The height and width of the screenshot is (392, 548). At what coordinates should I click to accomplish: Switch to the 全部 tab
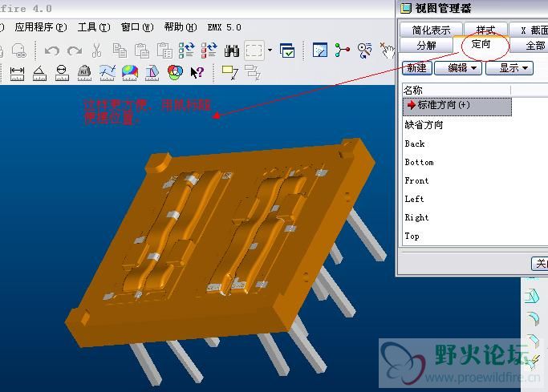pyautogui.click(x=529, y=46)
